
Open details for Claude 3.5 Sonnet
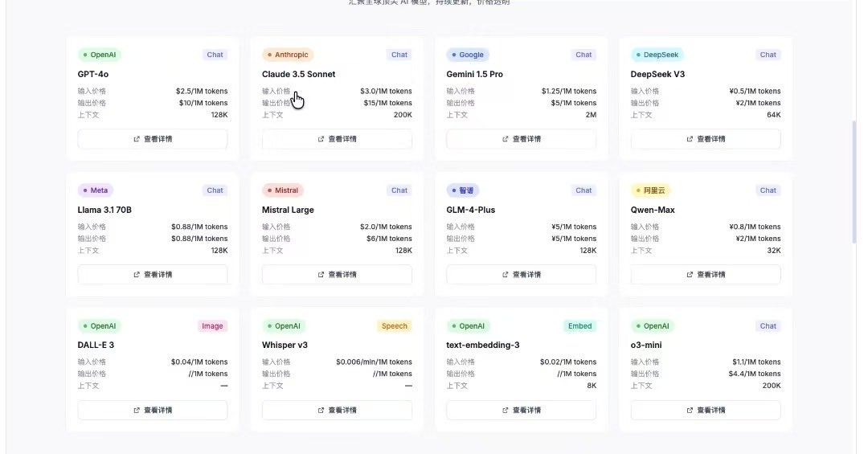coord(337,139)
